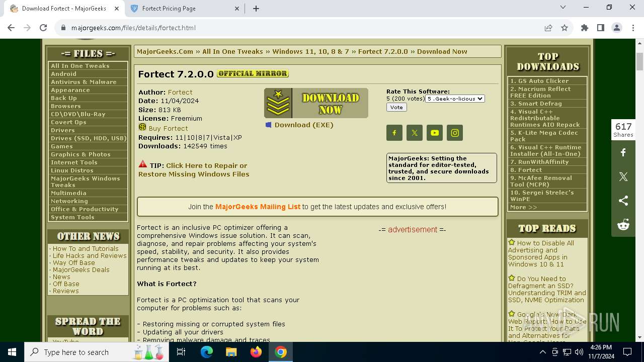Click the generic share icon in right sidebar
This screenshot has height=362, width=644.
tap(623, 201)
